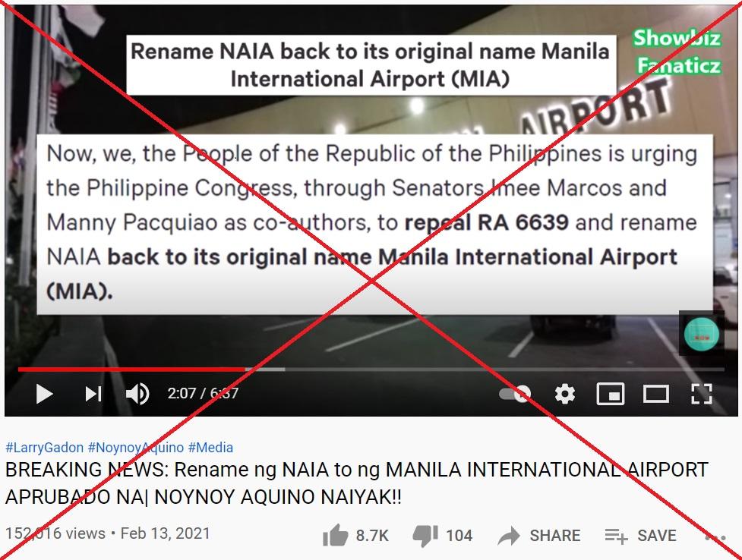Skip to the next video

(93, 394)
